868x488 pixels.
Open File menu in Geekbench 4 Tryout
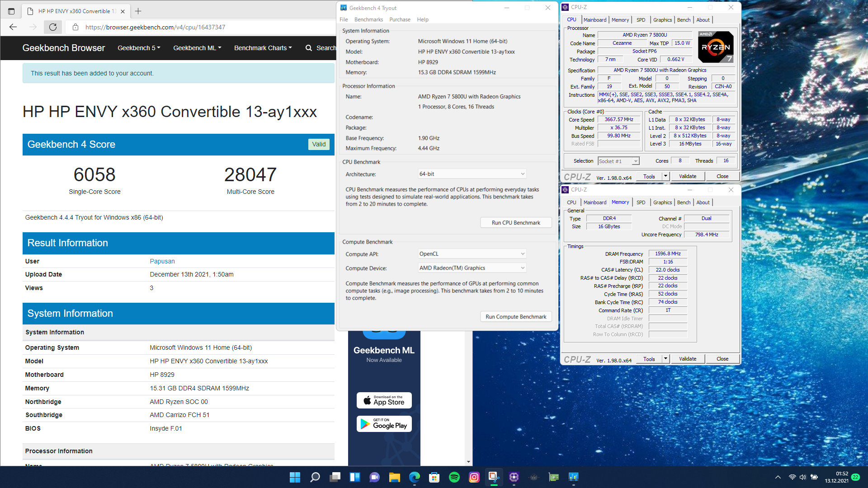(344, 19)
